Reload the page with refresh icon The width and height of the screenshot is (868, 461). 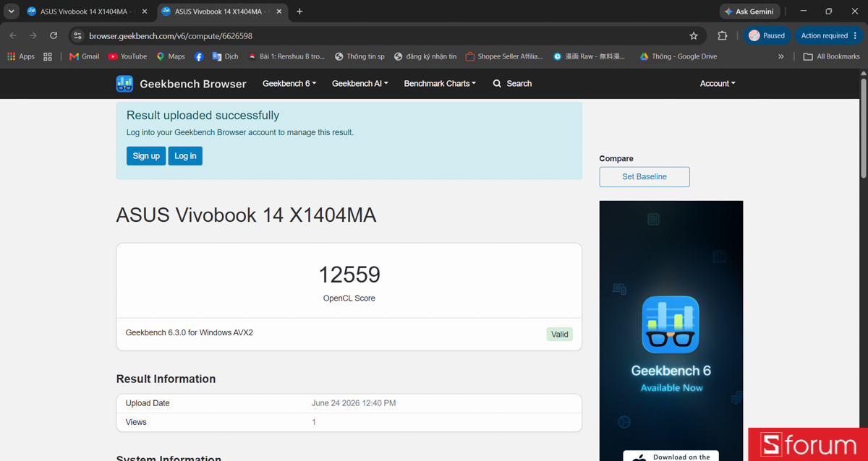(x=54, y=35)
